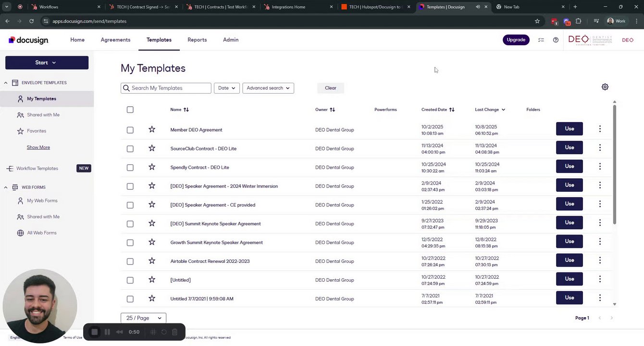Image resolution: width=644 pixels, height=346 pixels.
Task: Open the settings gear above the template list
Action: (605, 87)
